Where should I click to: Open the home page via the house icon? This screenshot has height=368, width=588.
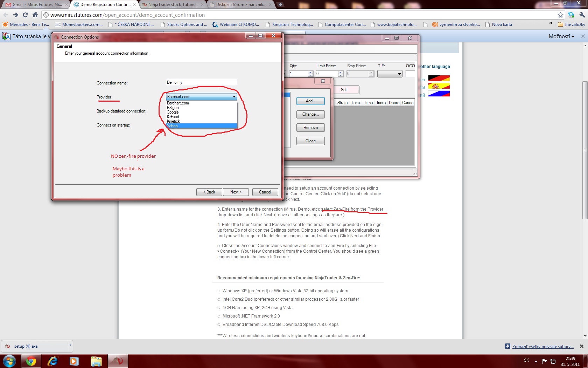tap(35, 15)
